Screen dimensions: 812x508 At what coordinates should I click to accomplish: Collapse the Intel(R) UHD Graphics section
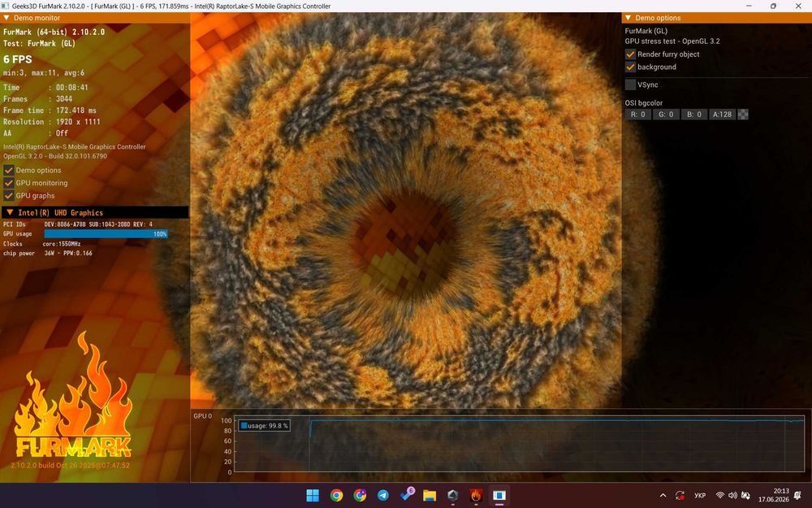[x=10, y=212]
